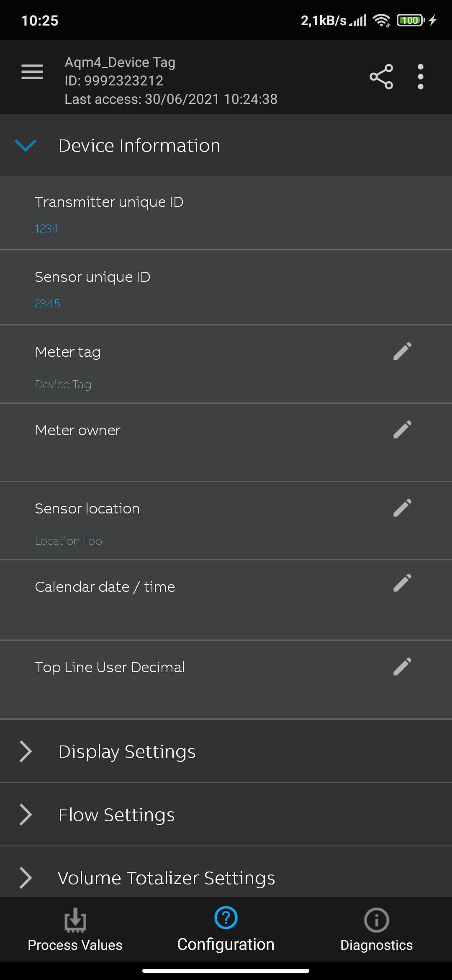
Task: Switch to the Process Values tab
Action: click(75, 930)
